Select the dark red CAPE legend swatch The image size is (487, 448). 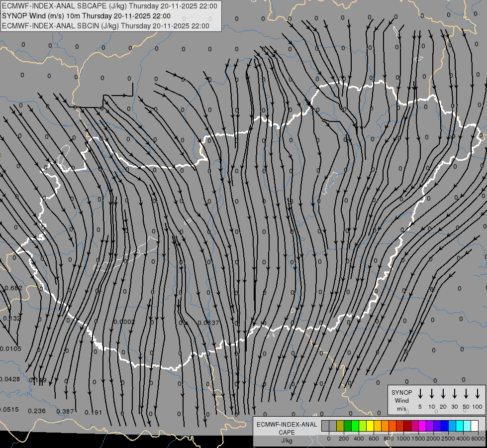[x=407, y=426]
